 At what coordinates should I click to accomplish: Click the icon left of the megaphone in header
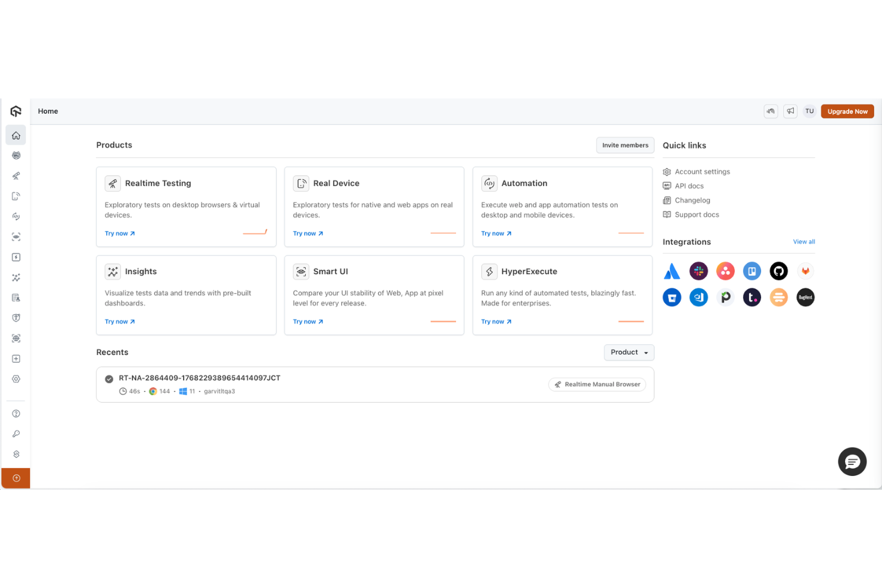pyautogui.click(x=771, y=111)
